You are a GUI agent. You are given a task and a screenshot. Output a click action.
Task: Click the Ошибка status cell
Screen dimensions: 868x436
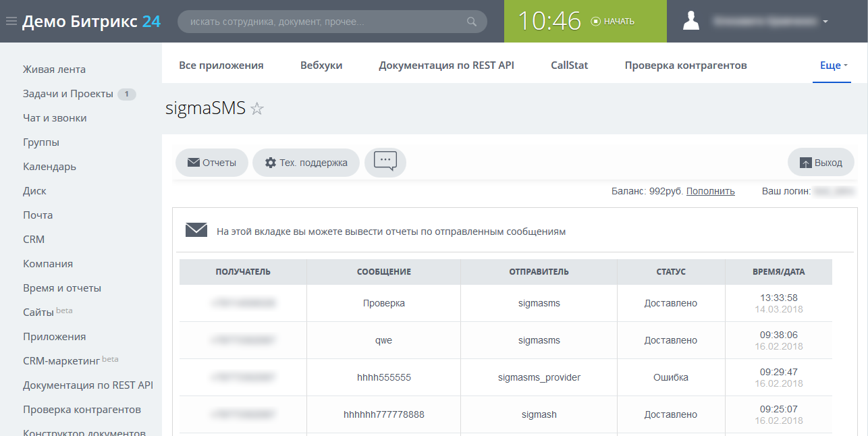[x=671, y=377]
